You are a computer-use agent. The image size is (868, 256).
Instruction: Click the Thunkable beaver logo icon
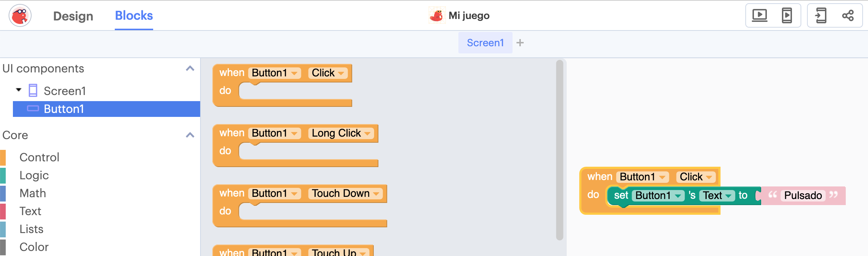(x=20, y=16)
